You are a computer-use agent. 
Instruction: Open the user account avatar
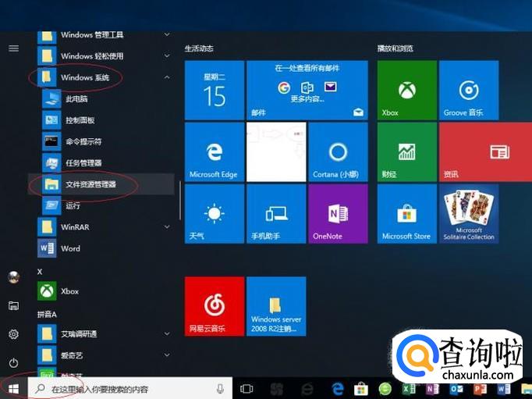click(x=13, y=277)
